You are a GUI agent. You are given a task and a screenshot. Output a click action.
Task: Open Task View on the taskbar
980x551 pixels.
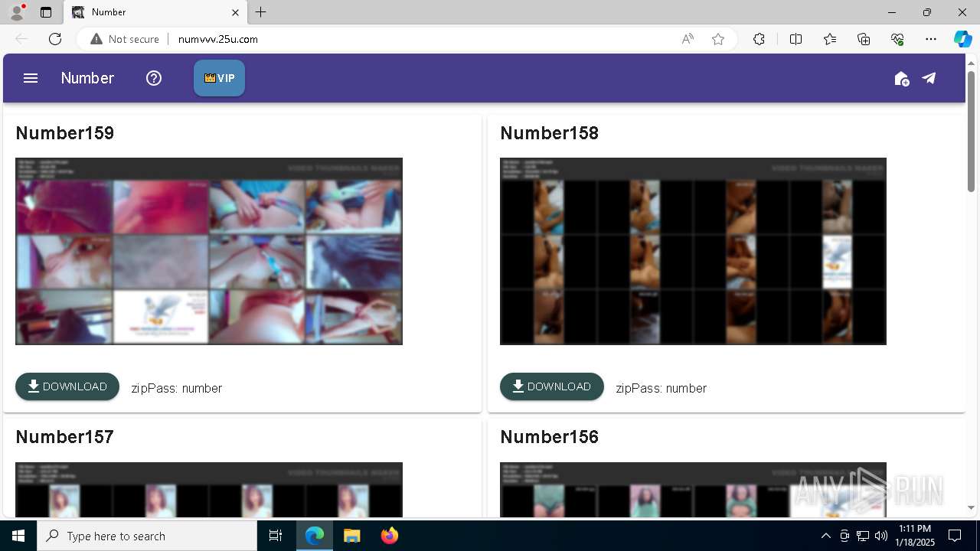click(276, 536)
